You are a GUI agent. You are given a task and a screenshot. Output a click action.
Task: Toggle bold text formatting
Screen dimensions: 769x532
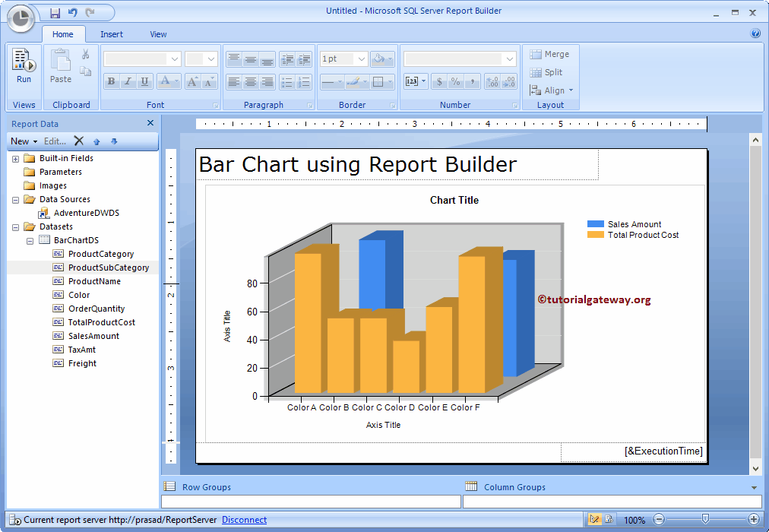111,81
